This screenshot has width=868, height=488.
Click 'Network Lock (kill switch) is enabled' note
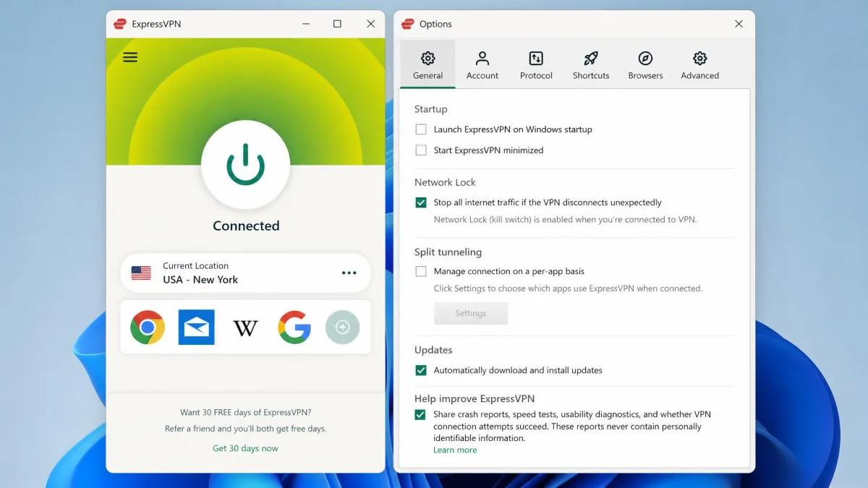pyautogui.click(x=566, y=219)
